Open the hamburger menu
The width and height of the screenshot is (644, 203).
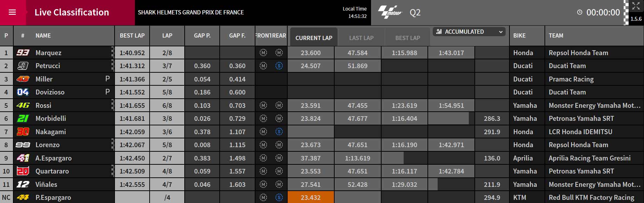click(12, 12)
